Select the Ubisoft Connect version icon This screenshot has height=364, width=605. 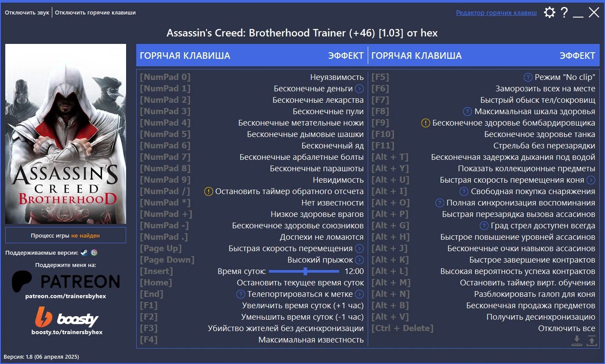coord(94,252)
